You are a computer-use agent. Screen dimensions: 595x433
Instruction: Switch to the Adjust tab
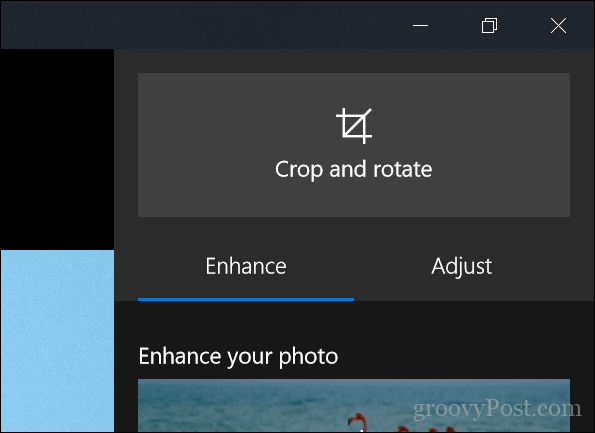coord(462,266)
